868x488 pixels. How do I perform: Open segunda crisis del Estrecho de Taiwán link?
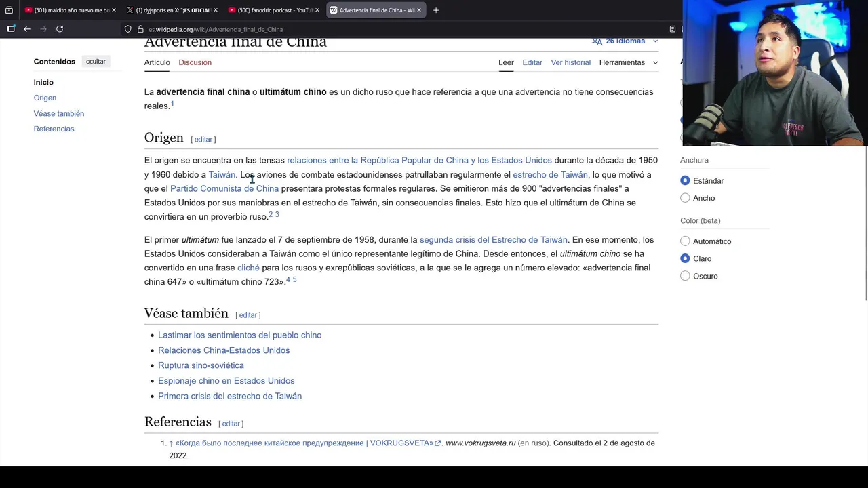tap(494, 240)
